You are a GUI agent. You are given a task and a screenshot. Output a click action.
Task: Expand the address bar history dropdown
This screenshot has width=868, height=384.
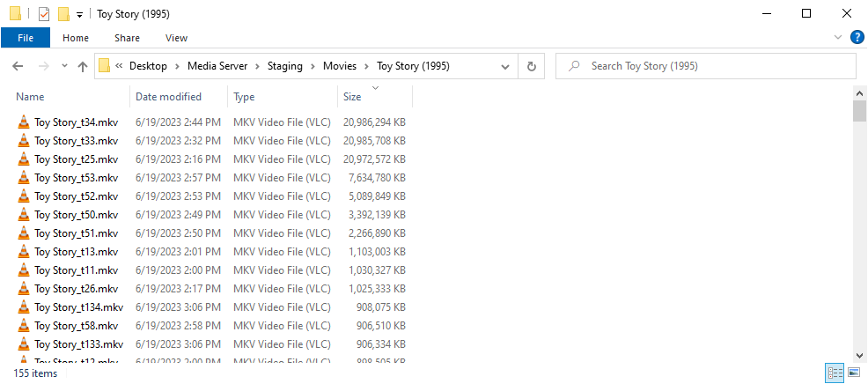(505, 66)
